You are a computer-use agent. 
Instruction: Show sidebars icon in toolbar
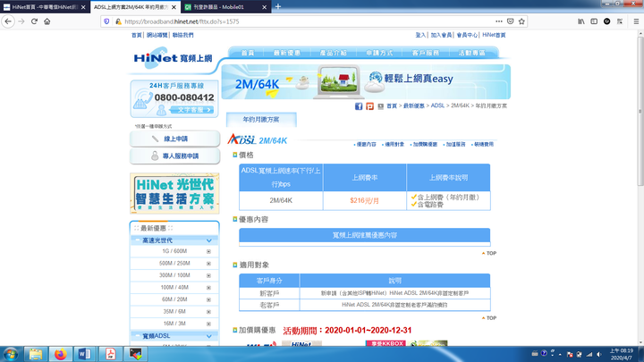(x=594, y=21)
